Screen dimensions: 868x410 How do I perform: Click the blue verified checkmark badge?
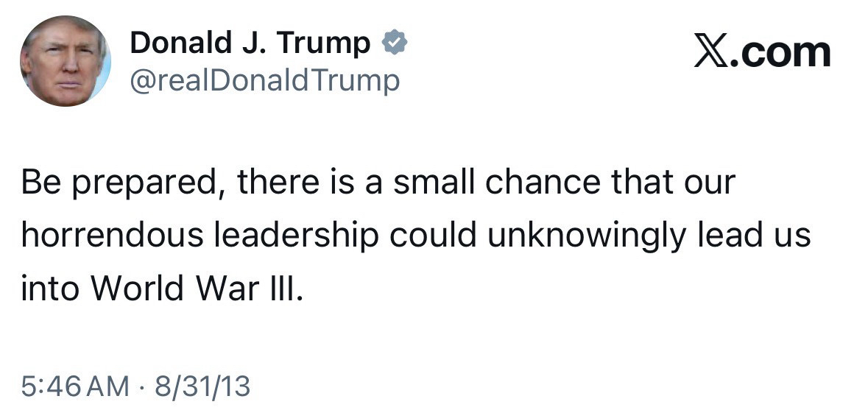[x=394, y=44]
